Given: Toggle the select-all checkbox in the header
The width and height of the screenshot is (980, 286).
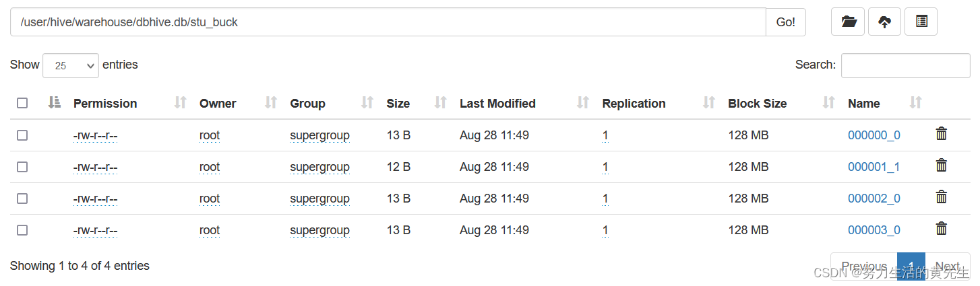Looking at the screenshot, I should (22, 103).
